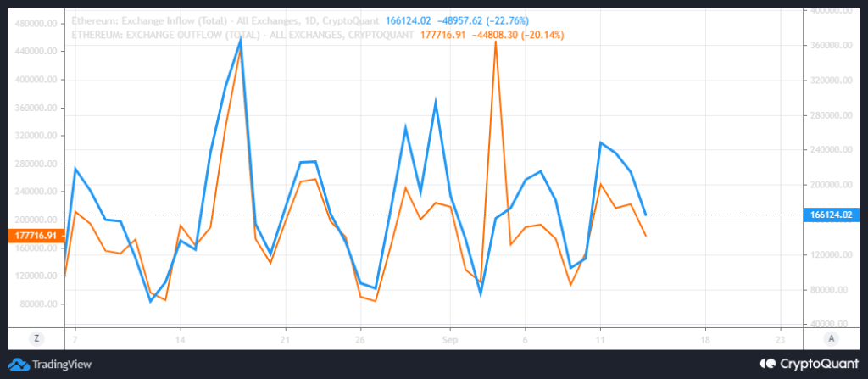Select the Ethereum Exchange Outflow legend title

(243, 35)
